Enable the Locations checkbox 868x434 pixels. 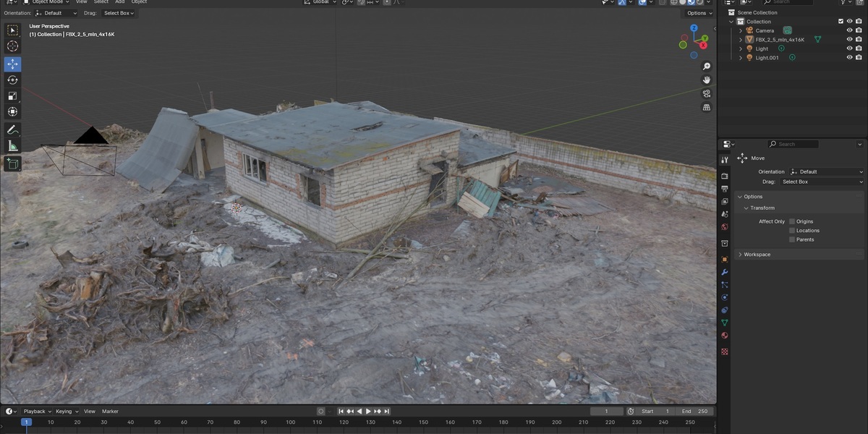coord(792,230)
